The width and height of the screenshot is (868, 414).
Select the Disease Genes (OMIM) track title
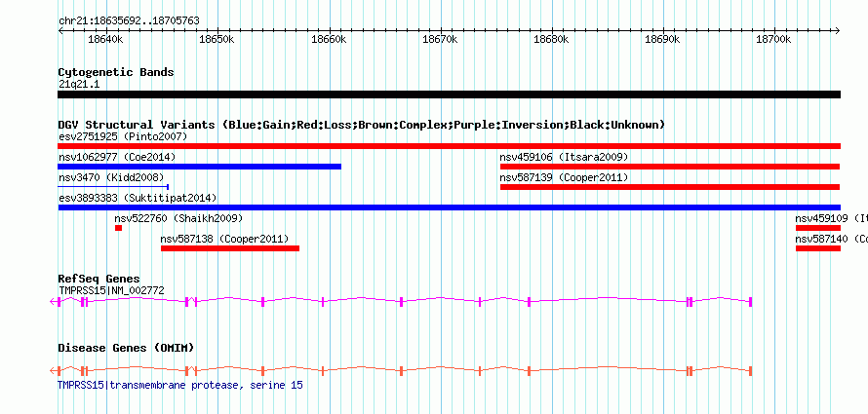[x=126, y=348]
